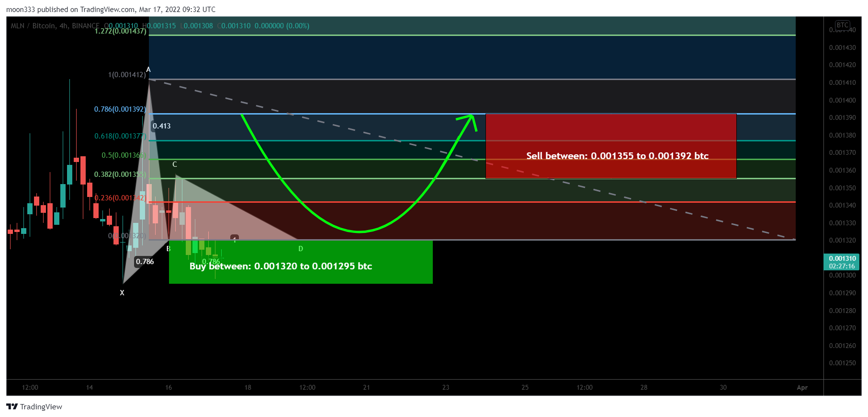Click the low value L0.001308 in the legend
The width and height of the screenshot is (868, 417).
click(x=196, y=26)
